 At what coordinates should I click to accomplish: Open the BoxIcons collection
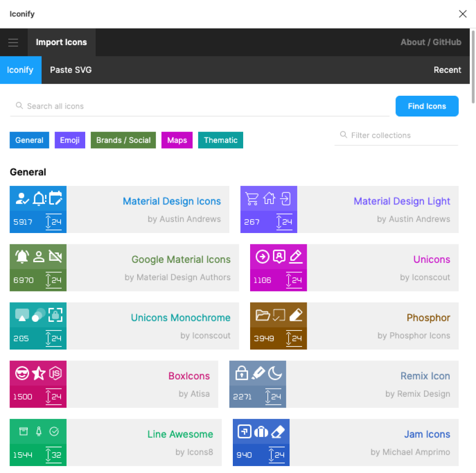pos(114,384)
